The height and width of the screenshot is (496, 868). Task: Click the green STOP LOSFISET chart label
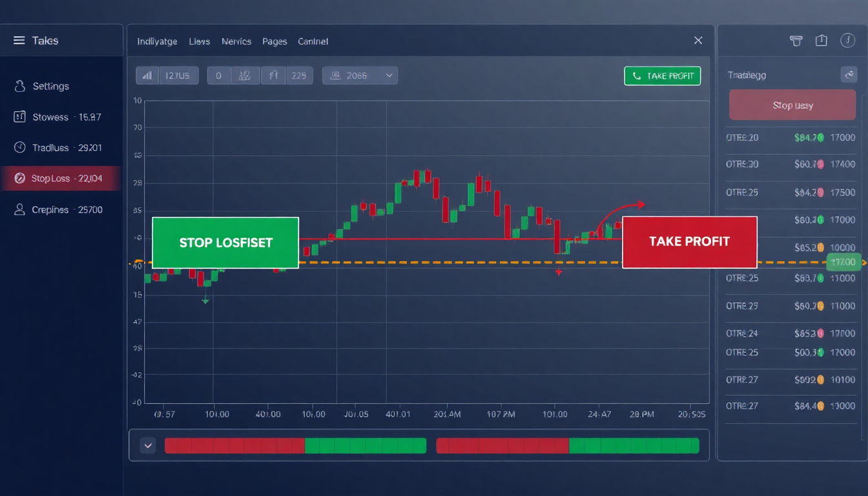pos(225,243)
